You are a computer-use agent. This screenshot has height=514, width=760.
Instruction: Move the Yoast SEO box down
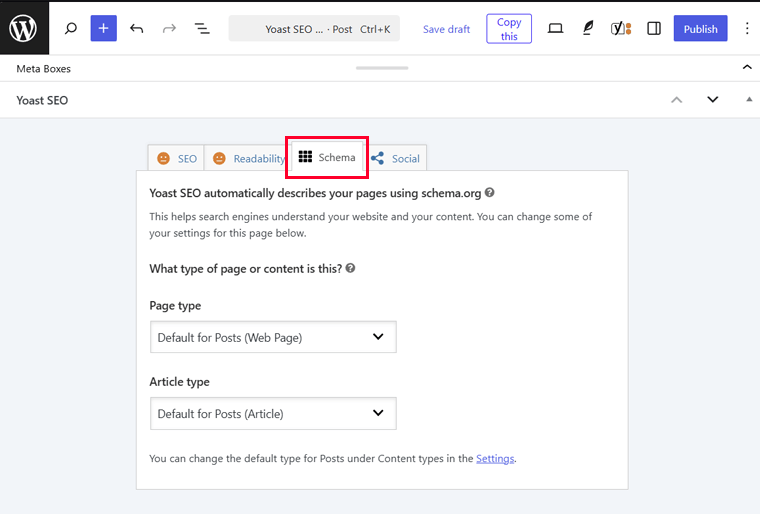point(712,100)
